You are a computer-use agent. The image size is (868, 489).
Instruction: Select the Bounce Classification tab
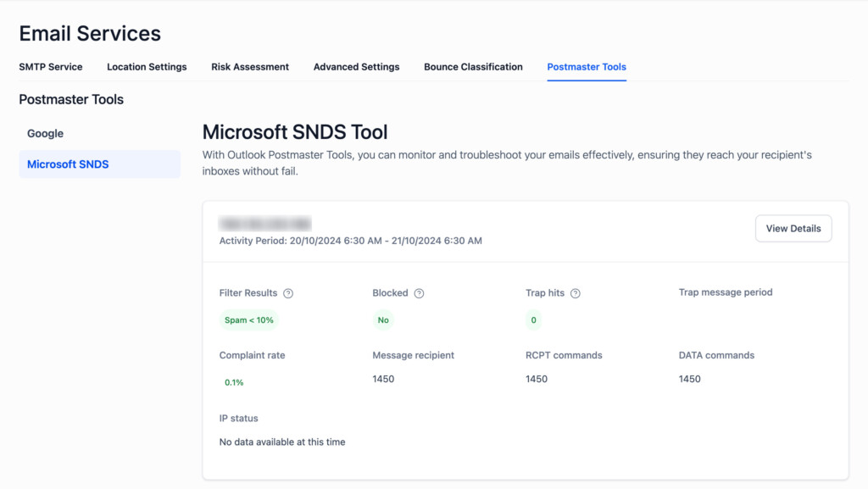point(473,67)
